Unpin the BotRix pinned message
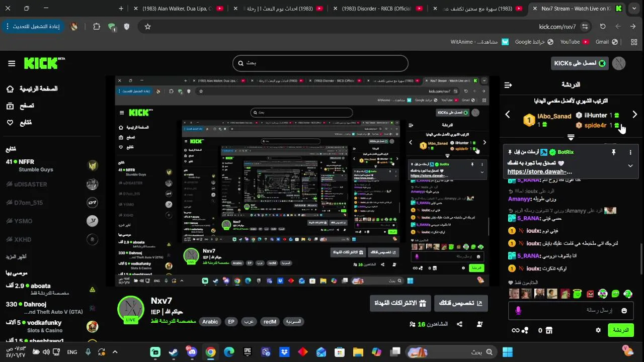644x362 pixels. (613, 152)
